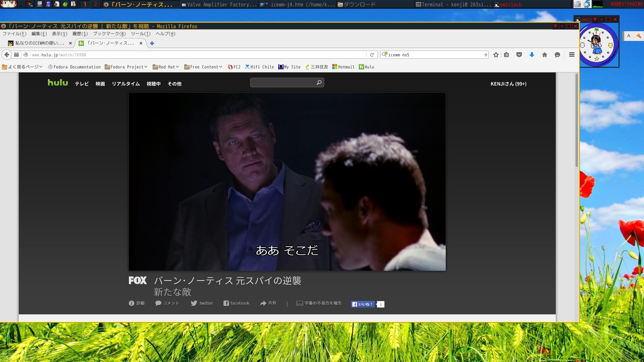Open the Firefox hamburger menu
This screenshot has height=362, width=644.
click(572, 55)
